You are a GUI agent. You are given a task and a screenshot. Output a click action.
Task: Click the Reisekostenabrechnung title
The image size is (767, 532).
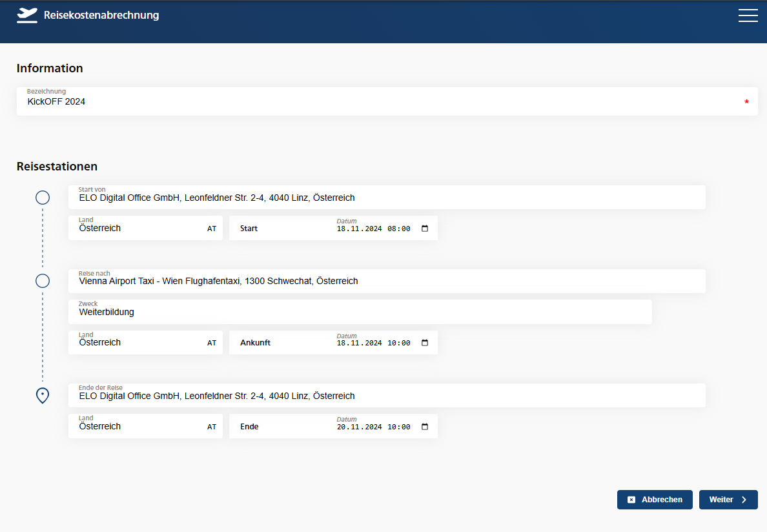tap(101, 15)
